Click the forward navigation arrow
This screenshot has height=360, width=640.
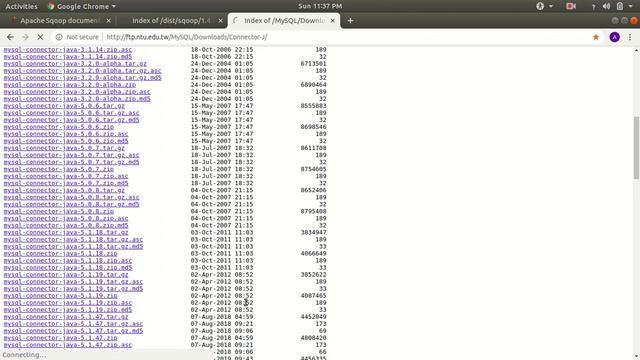(x=25, y=37)
